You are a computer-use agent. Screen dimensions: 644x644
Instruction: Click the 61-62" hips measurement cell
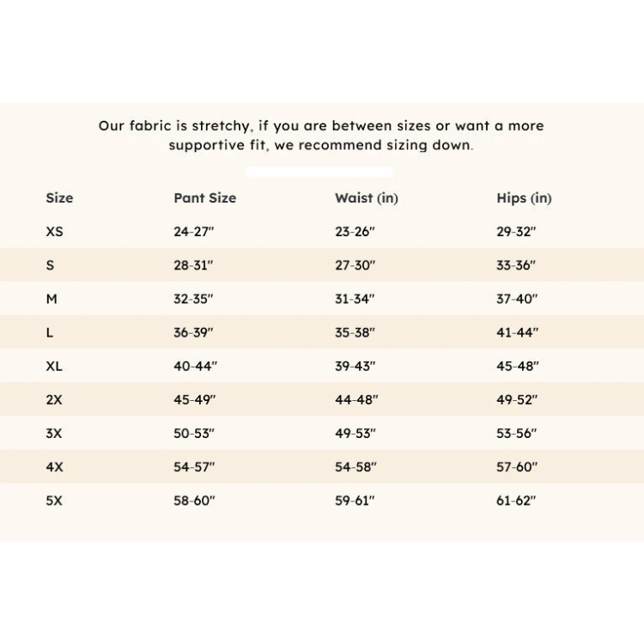516,501
